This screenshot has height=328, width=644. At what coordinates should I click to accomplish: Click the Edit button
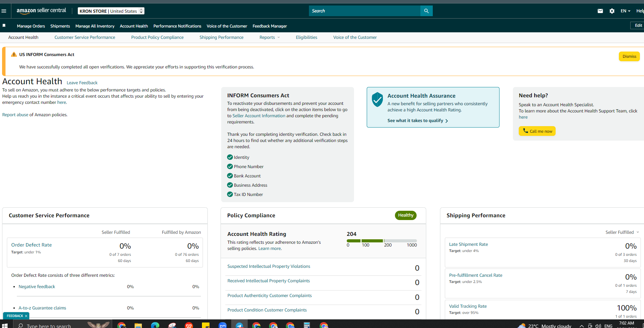pos(638,25)
